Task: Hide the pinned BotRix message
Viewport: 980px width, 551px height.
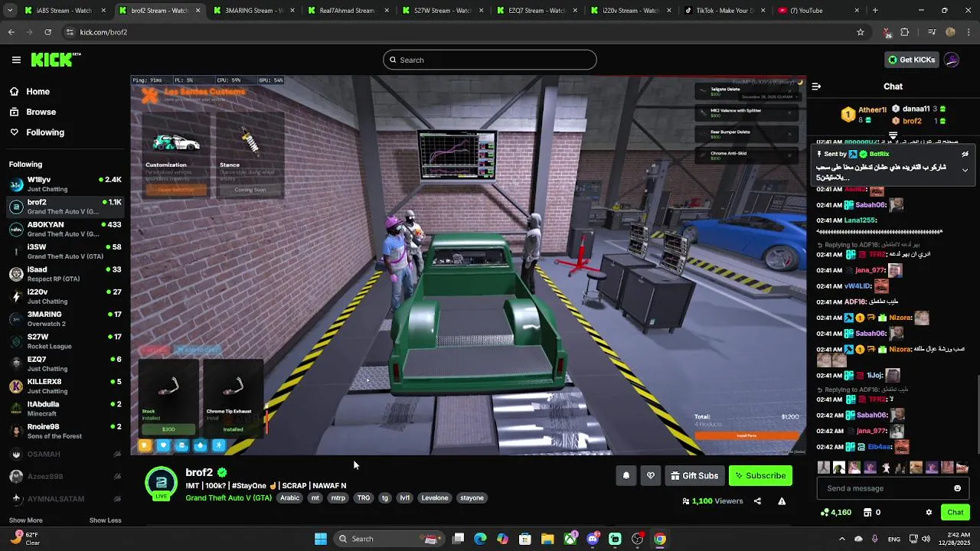Action: pyautogui.click(x=965, y=154)
